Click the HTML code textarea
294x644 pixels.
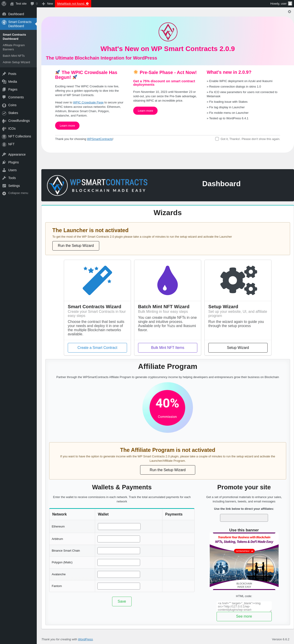tap(244, 606)
